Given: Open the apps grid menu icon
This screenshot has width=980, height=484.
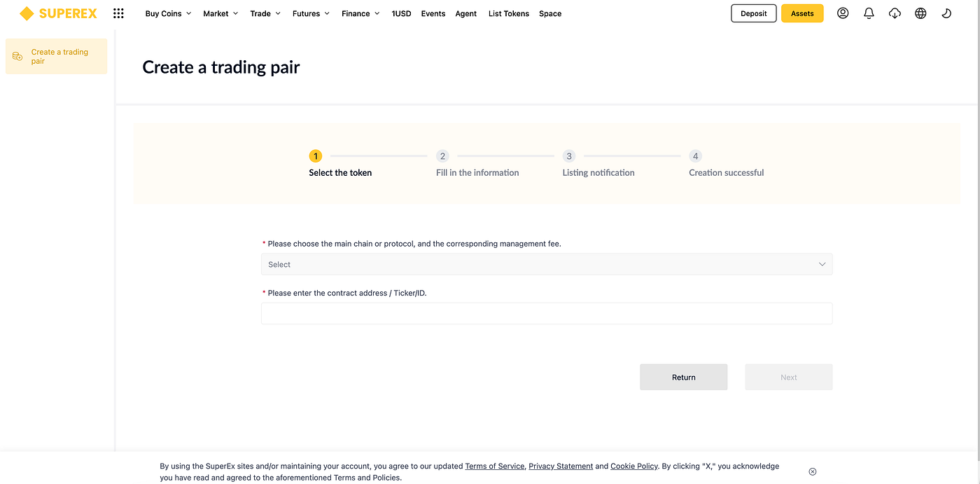Looking at the screenshot, I should coord(118,13).
